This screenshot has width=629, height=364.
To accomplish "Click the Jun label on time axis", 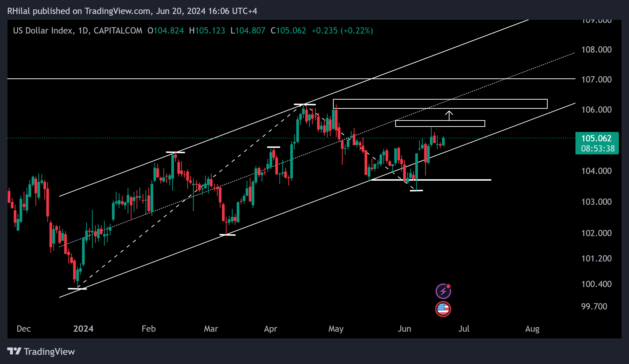I will (x=404, y=329).
